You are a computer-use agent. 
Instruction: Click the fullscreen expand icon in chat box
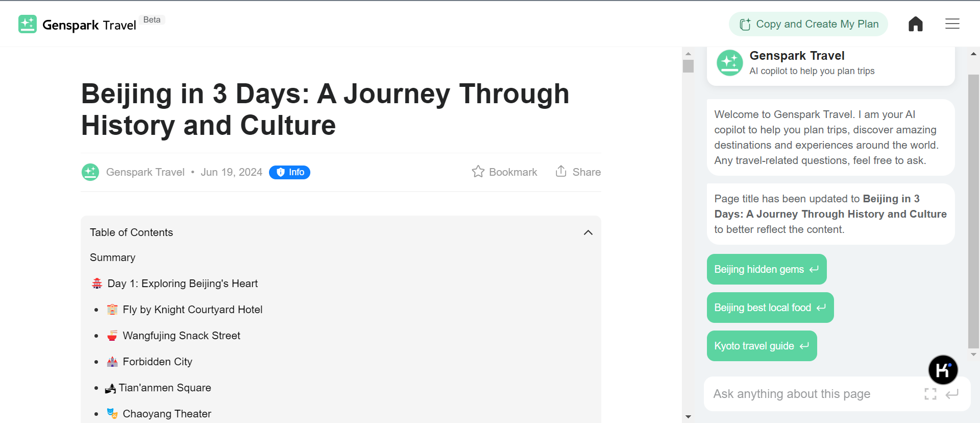(x=930, y=394)
